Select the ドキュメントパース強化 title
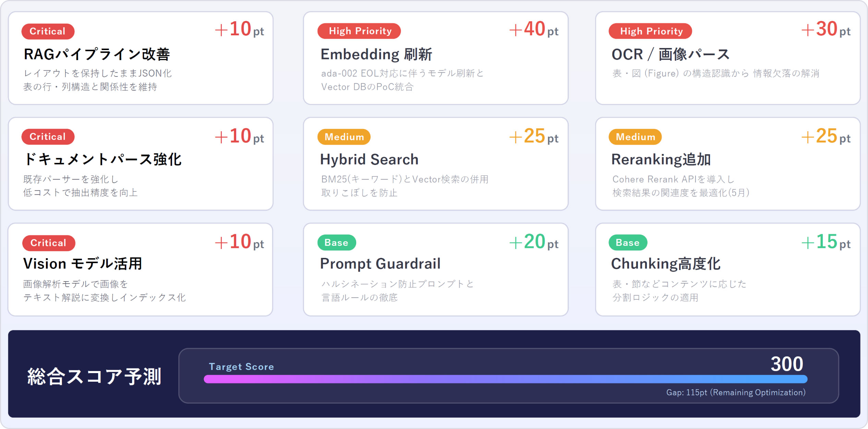 click(x=103, y=159)
